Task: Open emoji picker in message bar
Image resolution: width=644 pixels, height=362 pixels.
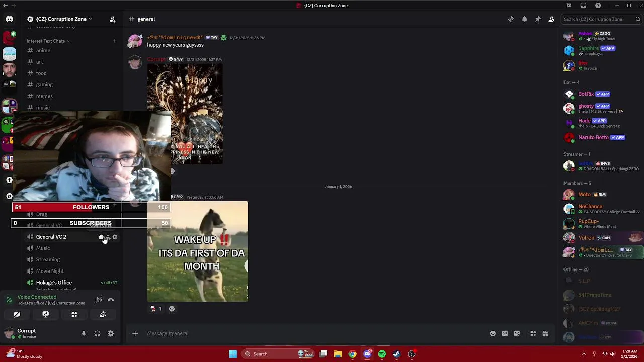Action: (x=493, y=333)
